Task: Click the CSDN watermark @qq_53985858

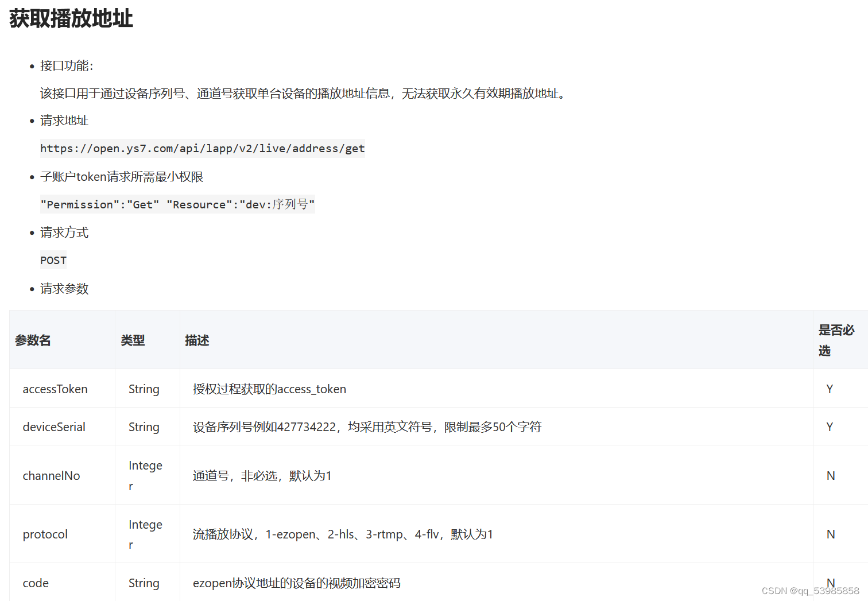Action: pyautogui.click(x=810, y=590)
